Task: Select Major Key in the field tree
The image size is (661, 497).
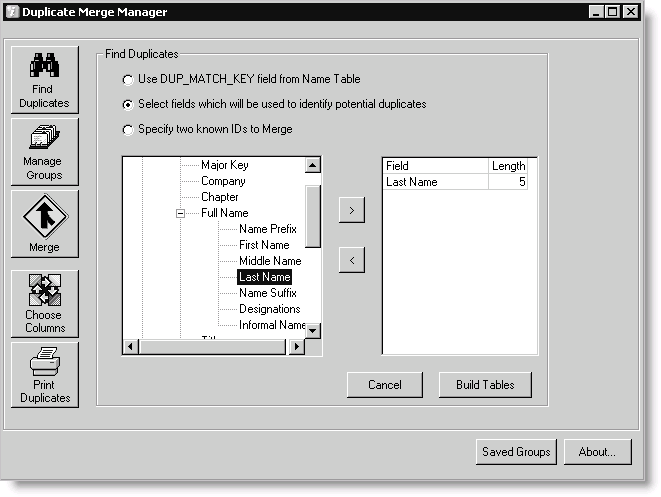Action: pyautogui.click(x=225, y=165)
